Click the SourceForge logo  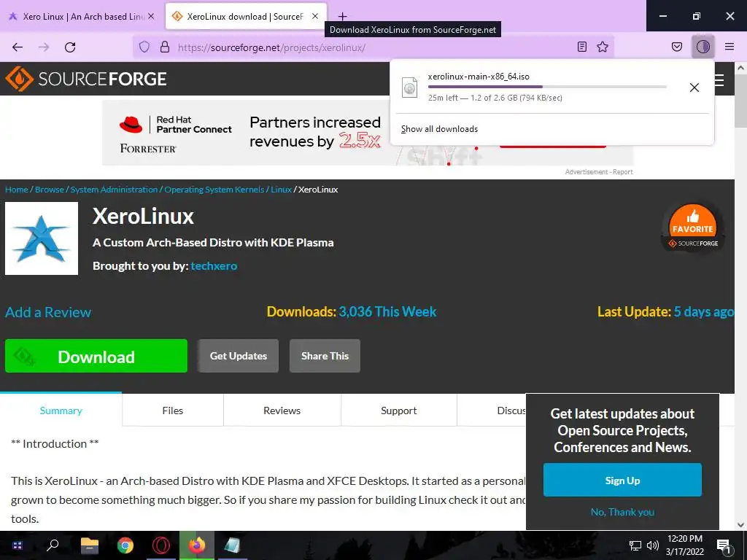86,79
